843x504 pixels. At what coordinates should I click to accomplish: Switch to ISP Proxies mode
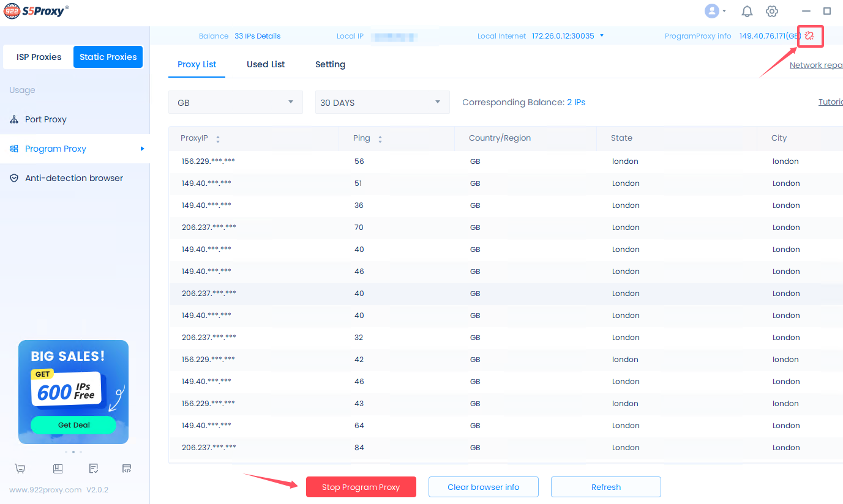point(39,57)
